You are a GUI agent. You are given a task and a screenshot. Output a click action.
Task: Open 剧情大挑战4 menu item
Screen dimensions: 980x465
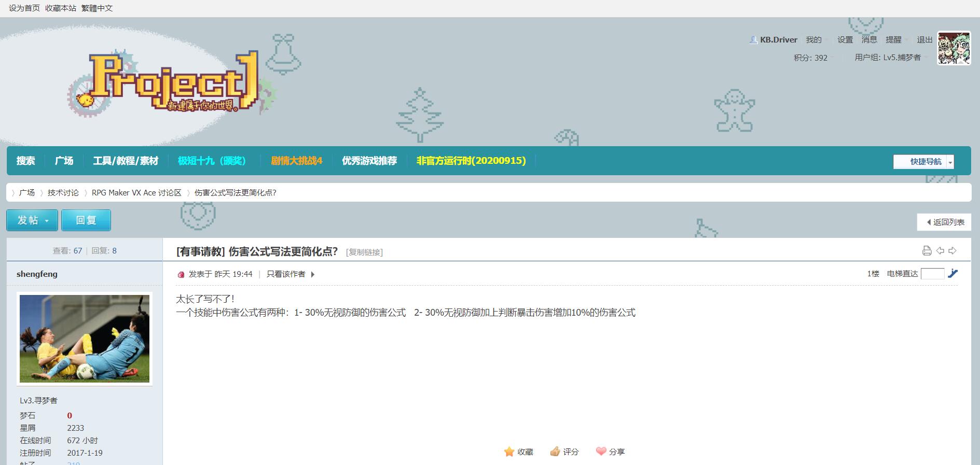coord(297,161)
